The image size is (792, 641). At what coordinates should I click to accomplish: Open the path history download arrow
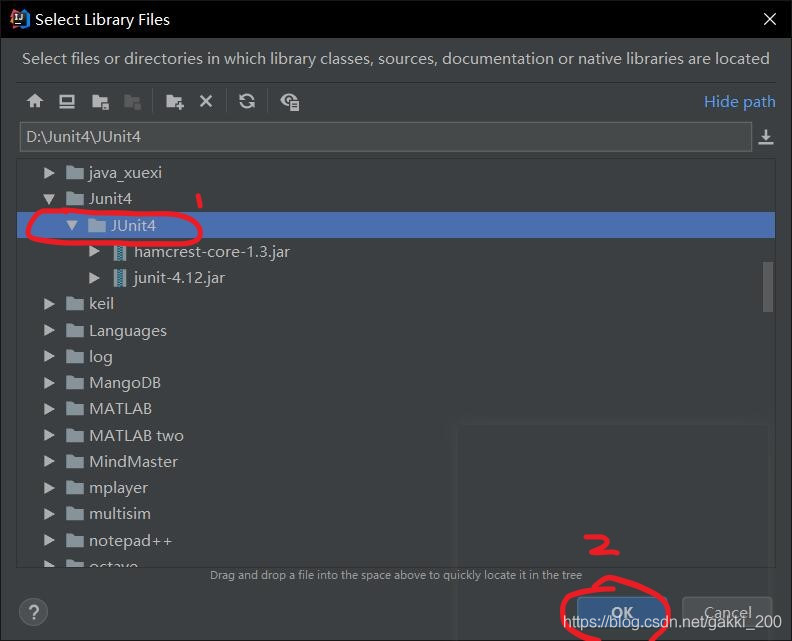click(766, 137)
